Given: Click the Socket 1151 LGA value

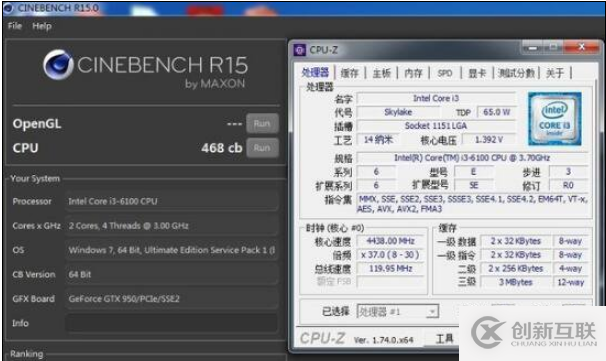Looking at the screenshot, I should (x=436, y=126).
